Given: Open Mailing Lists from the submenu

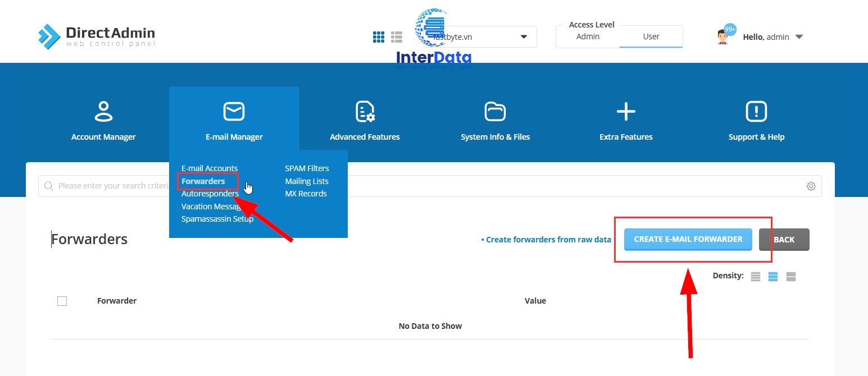Looking at the screenshot, I should click(x=307, y=181).
